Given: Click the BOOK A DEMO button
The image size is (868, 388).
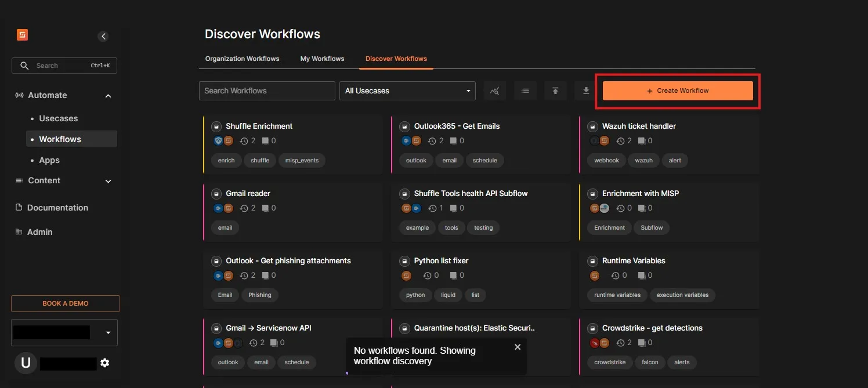Looking at the screenshot, I should pos(66,303).
